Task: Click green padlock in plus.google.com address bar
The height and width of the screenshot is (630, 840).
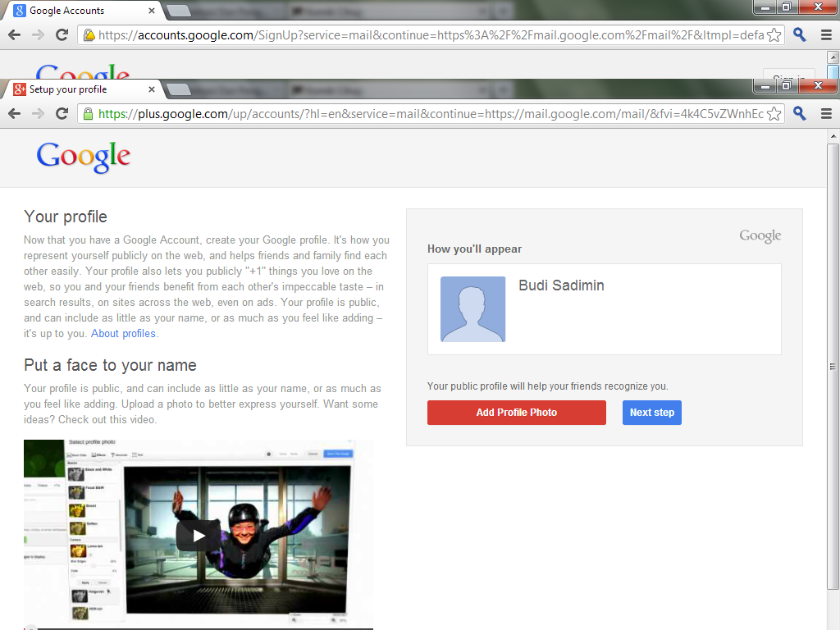Action: (89, 113)
